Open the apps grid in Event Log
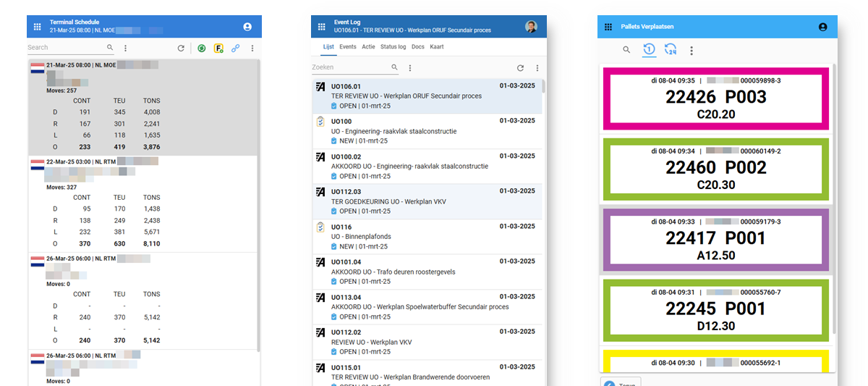 coord(322,27)
